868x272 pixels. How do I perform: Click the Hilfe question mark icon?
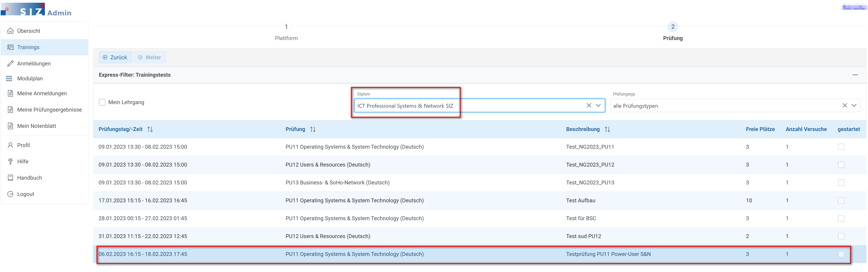(x=10, y=162)
